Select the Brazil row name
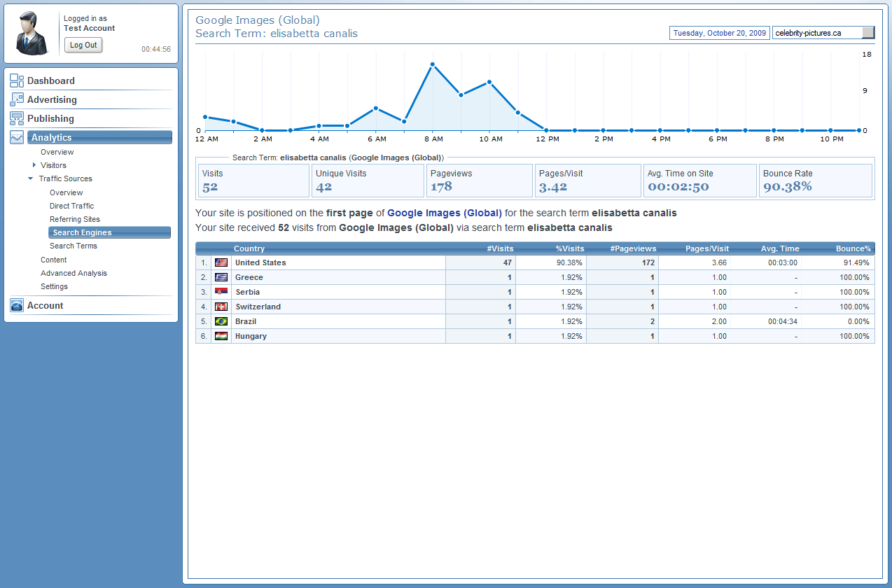This screenshot has width=892, height=588. 246,321
